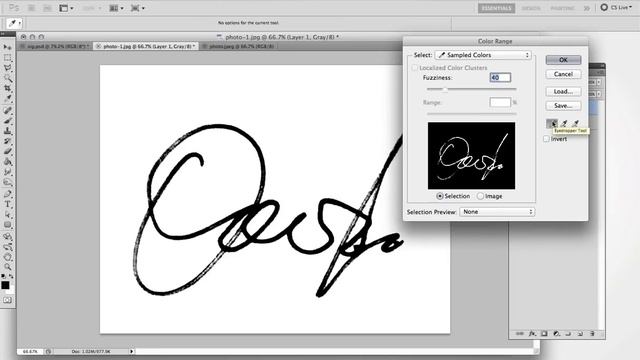Click the Fuzziness value field
Screen dimensions: 640x360
(x=500, y=77)
